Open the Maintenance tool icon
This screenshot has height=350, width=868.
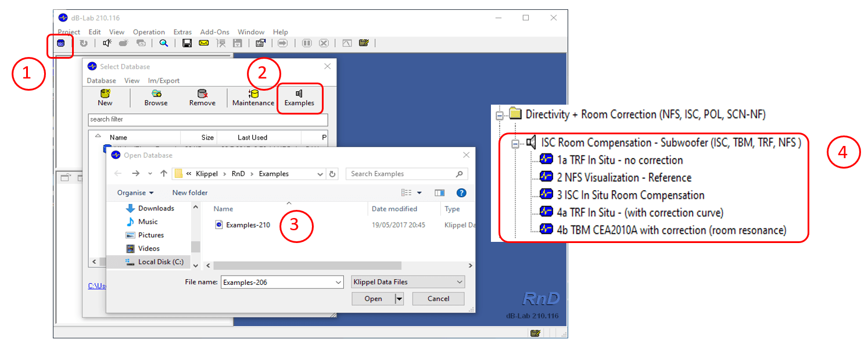click(253, 94)
